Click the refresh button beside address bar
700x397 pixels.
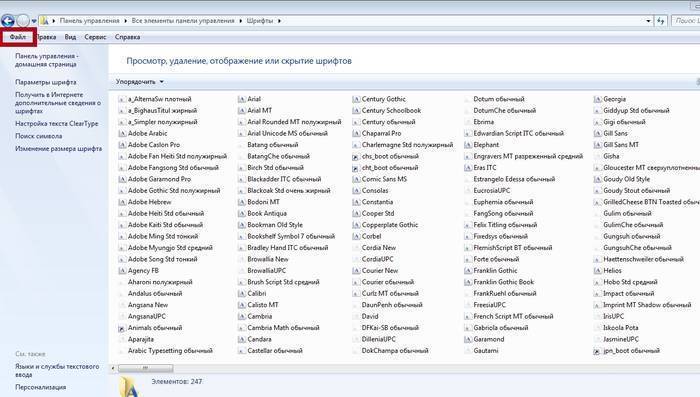tap(661, 21)
